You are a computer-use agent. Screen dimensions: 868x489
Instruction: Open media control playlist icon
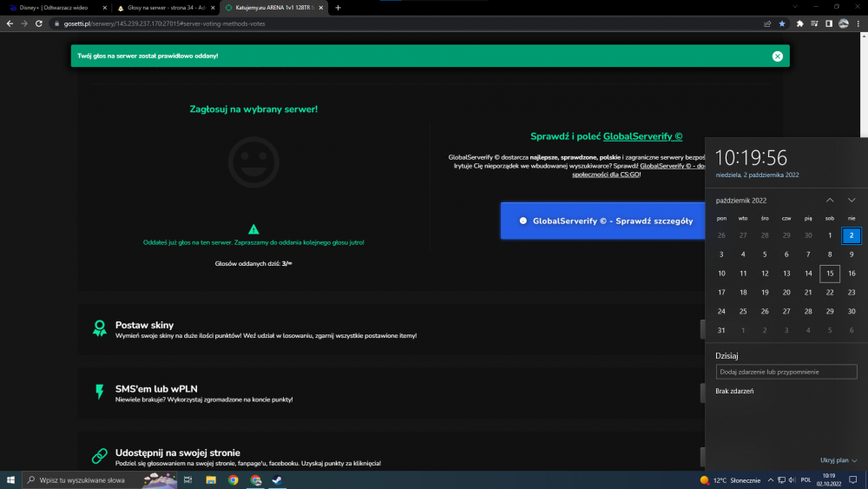814,23
